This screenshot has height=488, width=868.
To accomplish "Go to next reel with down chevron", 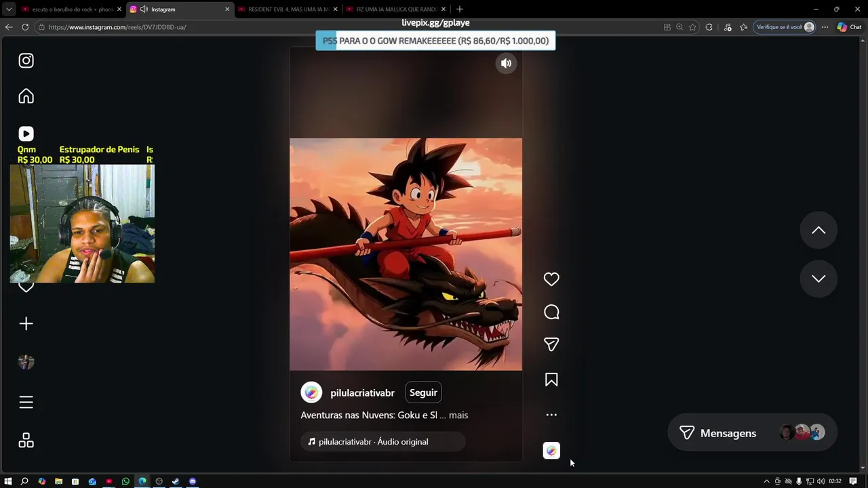I will [x=818, y=279].
